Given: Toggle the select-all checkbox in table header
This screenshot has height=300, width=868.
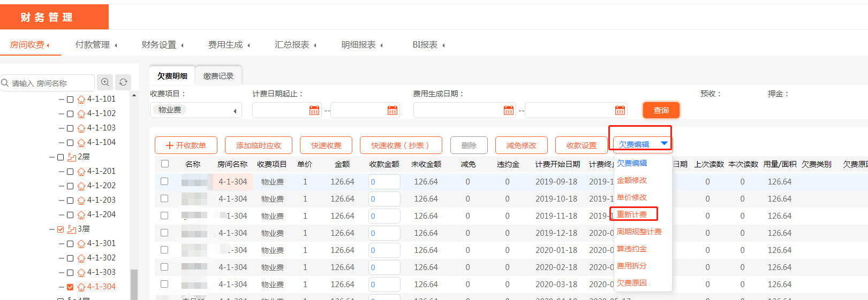Looking at the screenshot, I should click(x=165, y=164).
